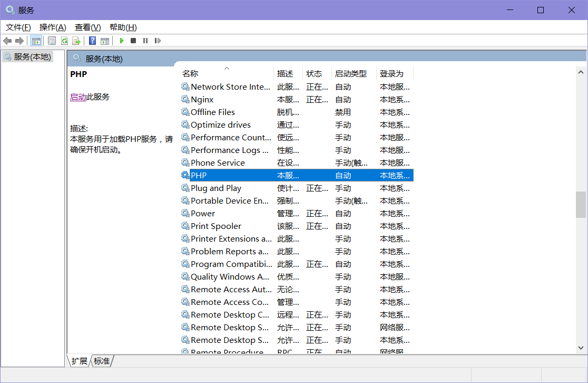The image size is (588, 383).
Task: Select the Remote Access Co... service name
Action: [x=230, y=302]
